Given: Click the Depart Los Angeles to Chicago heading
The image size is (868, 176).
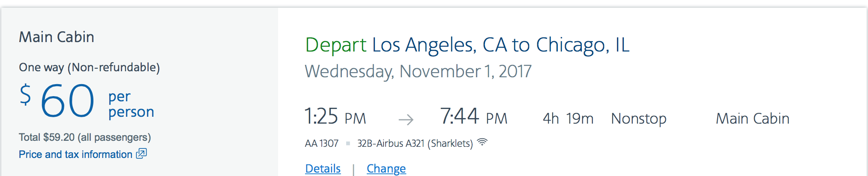Looking at the screenshot, I should point(467,45).
